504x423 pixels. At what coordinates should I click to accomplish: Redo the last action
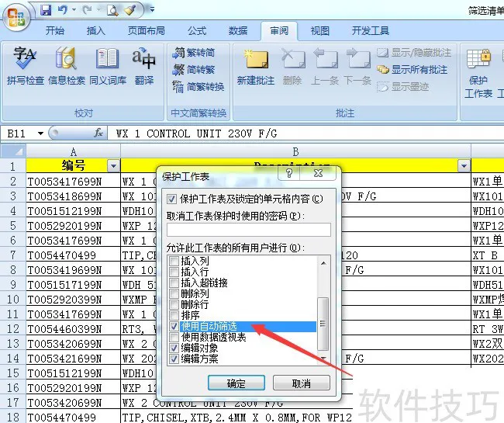tap(87, 10)
